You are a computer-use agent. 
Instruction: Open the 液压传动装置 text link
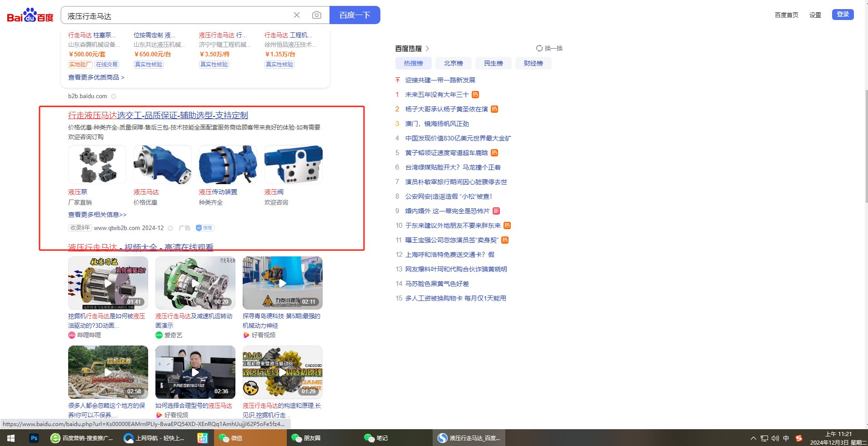coord(218,192)
